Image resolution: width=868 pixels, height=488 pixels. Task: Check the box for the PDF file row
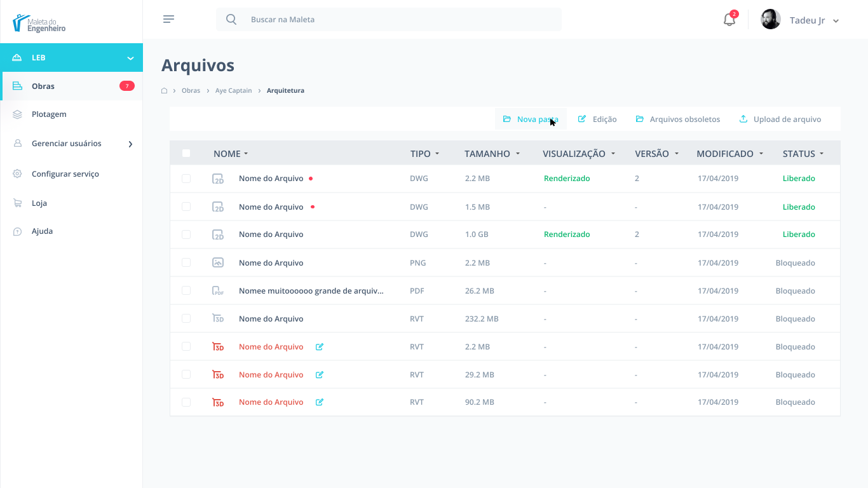[186, 290]
